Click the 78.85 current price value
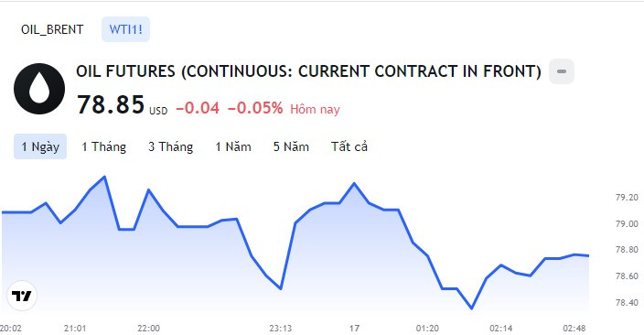Image resolution: width=644 pixels, height=335 pixels. [111, 104]
